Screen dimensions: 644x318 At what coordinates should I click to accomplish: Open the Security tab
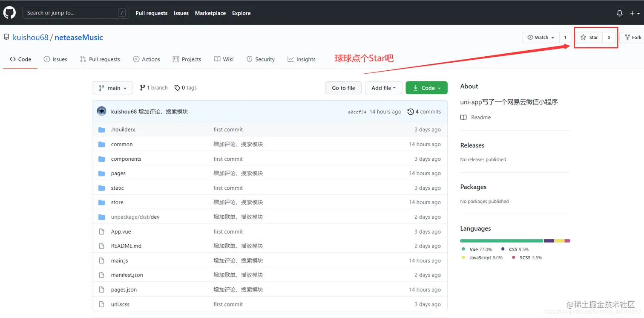pyautogui.click(x=261, y=59)
